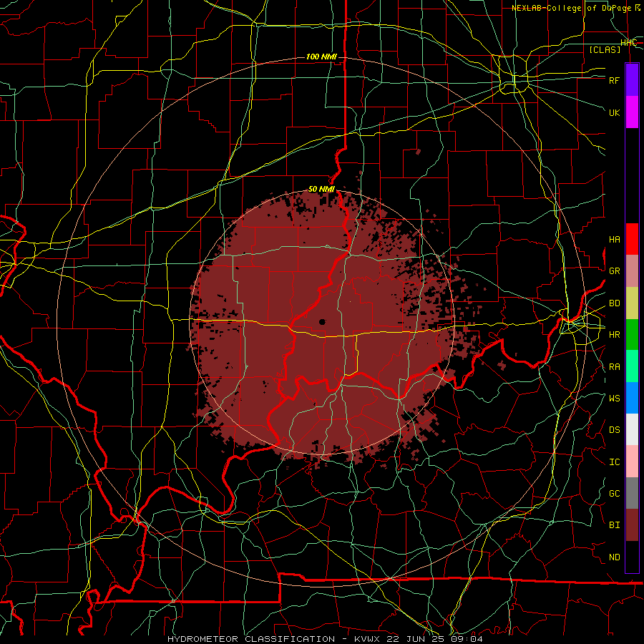644x644 pixels.
Task: Click the RA legend label
Action: click(x=614, y=367)
